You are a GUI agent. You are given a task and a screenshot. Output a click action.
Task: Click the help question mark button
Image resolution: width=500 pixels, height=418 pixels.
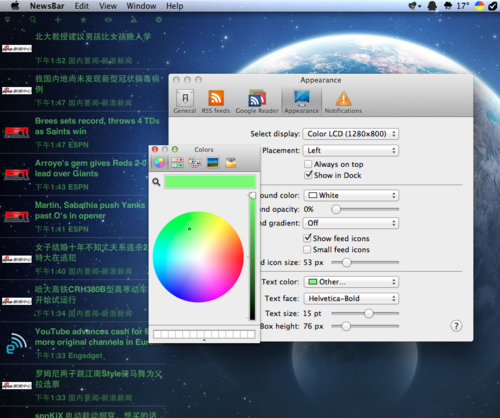pyautogui.click(x=456, y=326)
